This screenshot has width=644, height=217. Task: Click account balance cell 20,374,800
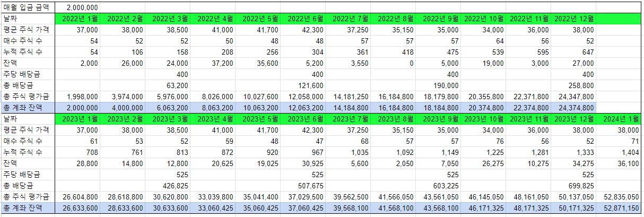tap(483, 108)
